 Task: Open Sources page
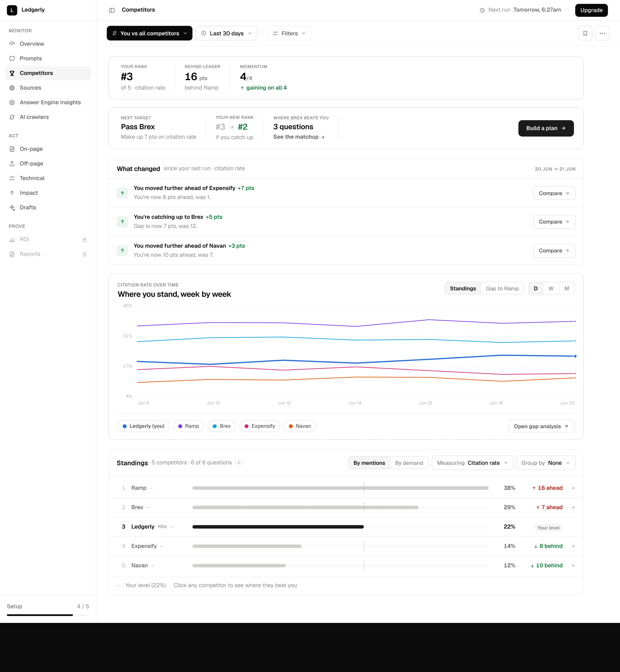pyautogui.click(x=48, y=88)
